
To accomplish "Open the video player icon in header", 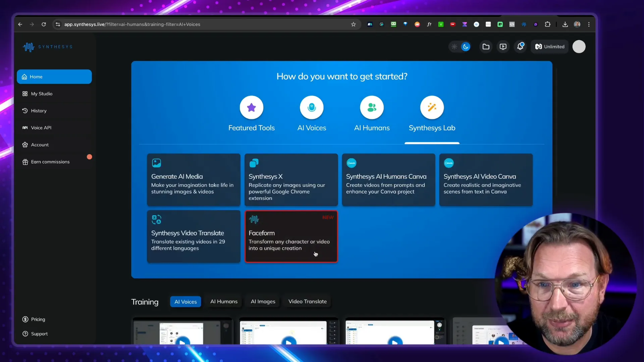I will [503, 47].
